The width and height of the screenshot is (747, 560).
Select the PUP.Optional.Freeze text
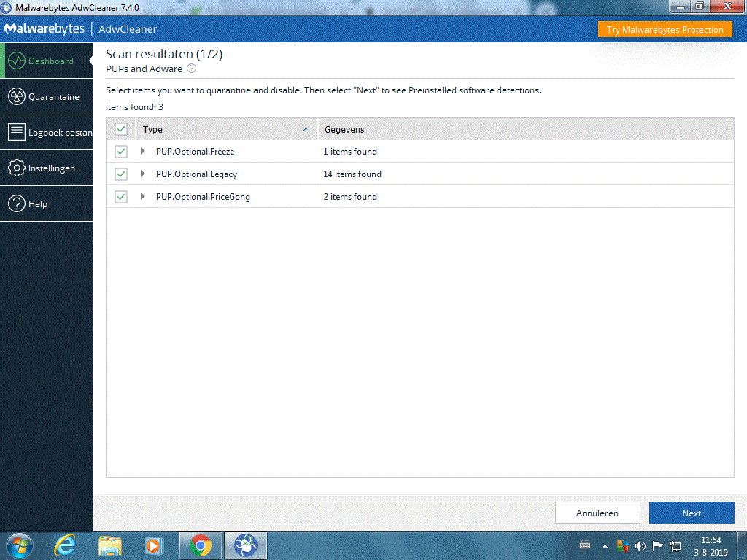pyautogui.click(x=196, y=152)
